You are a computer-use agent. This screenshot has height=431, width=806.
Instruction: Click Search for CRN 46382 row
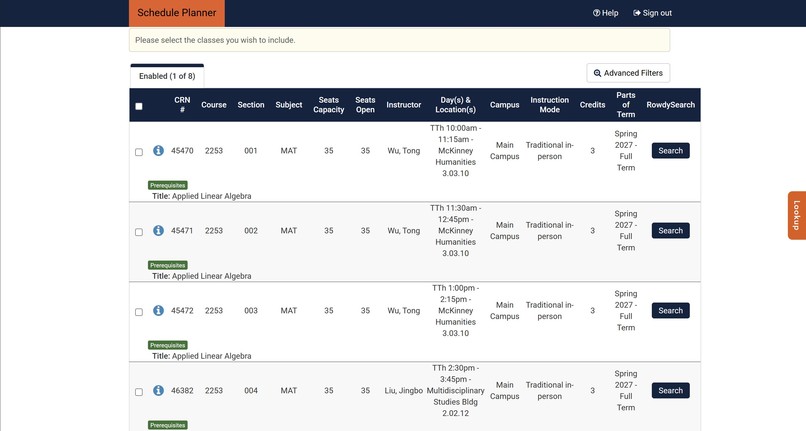tap(670, 390)
